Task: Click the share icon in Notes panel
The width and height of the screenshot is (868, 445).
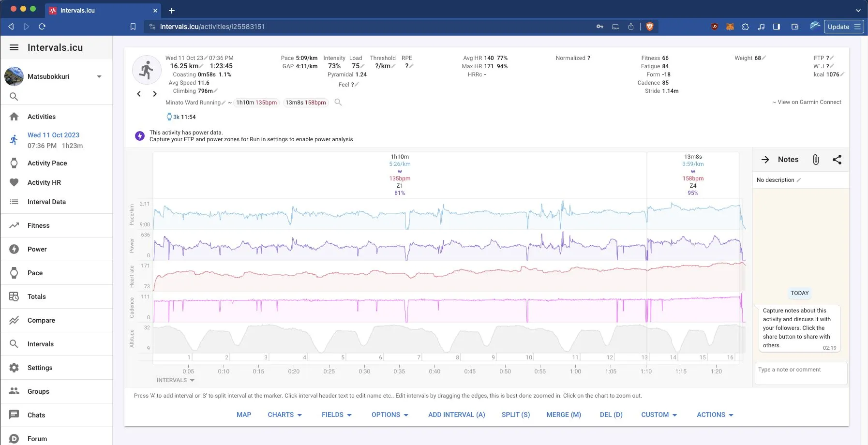Action: point(837,160)
